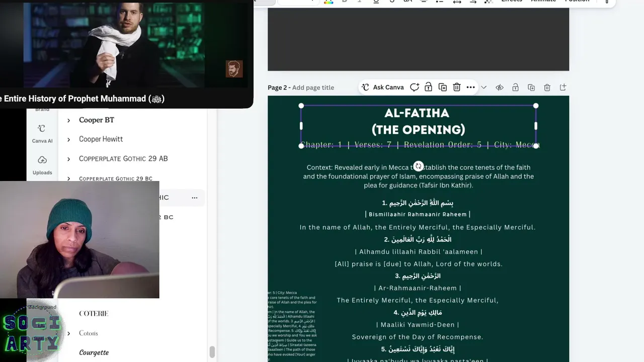This screenshot has width=644, height=362.
Task: Expand the Cooper Hewitt font family
Action: [x=68, y=140]
